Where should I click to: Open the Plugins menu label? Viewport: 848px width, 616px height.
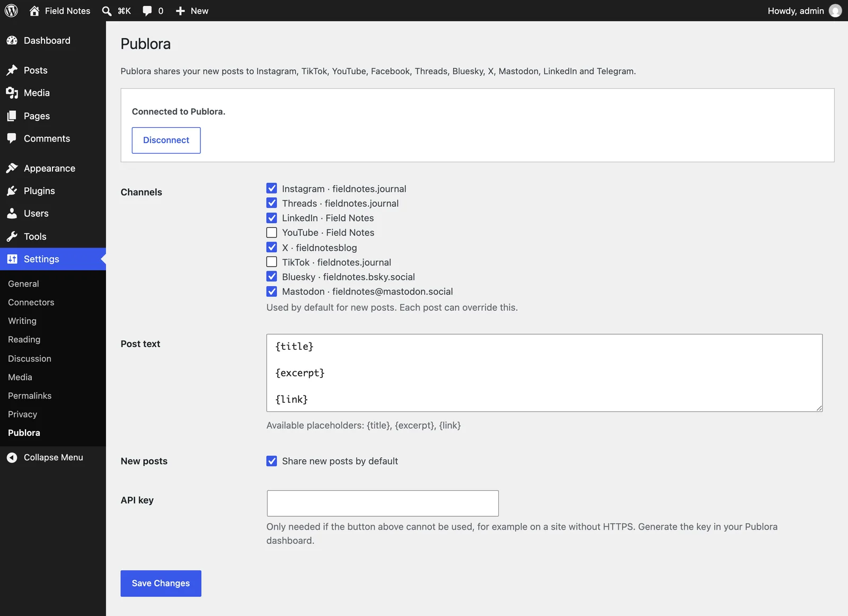click(39, 191)
